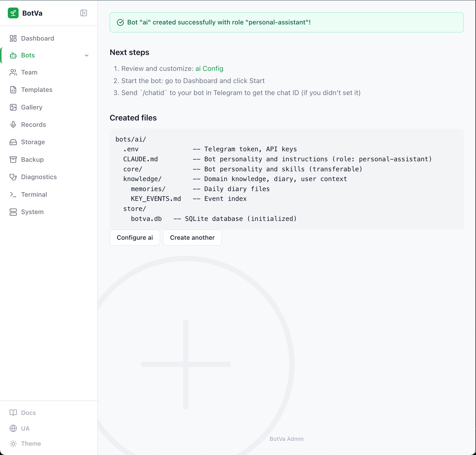Image resolution: width=476 pixels, height=455 pixels.
Task: Click the Storage drive icon
Action: (13, 142)
